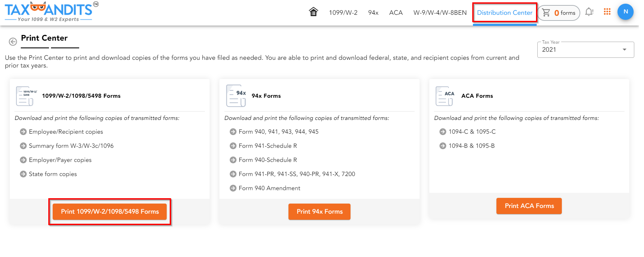The width and height of the screenshot is (644, 257).
Task: Click the TaxBandits logo
Action: [x=51, y=12]
